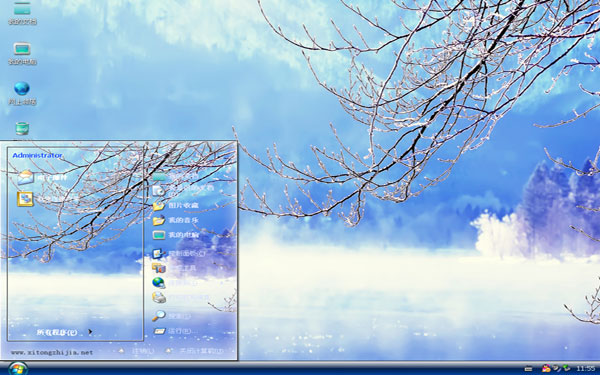Expand 所有程序 All Programs submenu

point(64,332)
